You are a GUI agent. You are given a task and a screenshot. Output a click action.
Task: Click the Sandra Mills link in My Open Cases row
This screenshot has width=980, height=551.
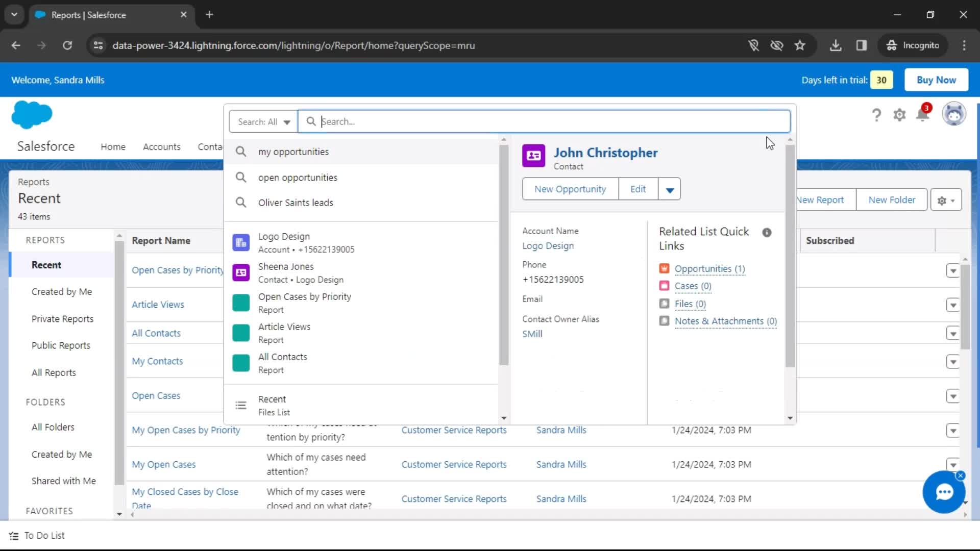click(x=561, y=465)
